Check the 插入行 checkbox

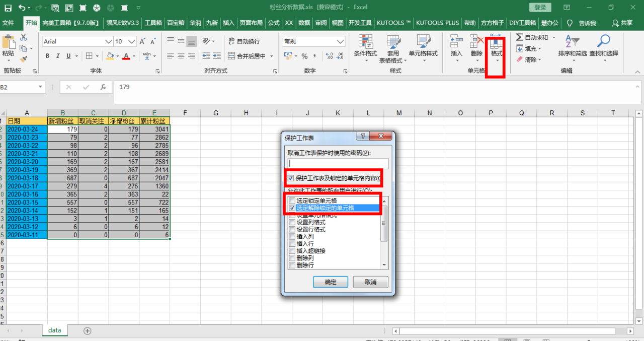point(292,244)
